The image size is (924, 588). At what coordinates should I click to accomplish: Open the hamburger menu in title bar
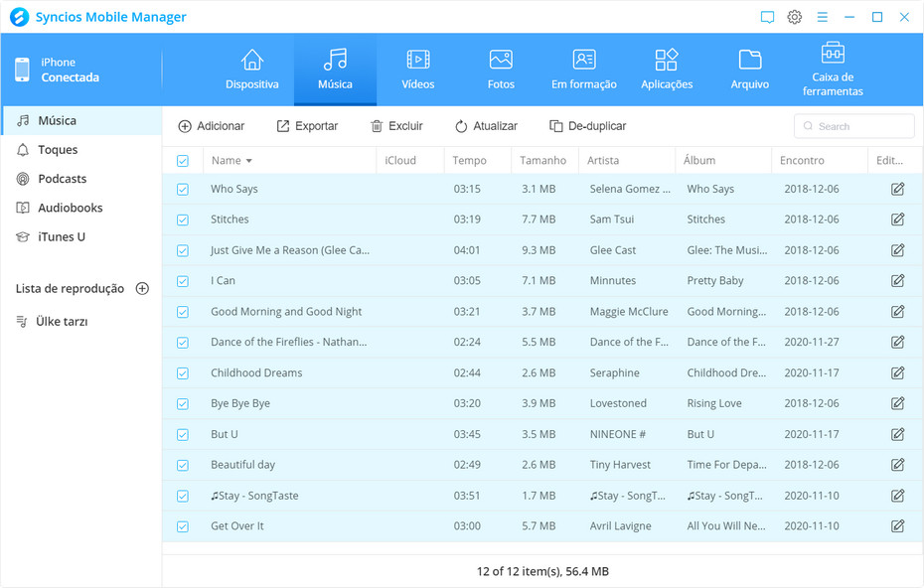pyautogui.click(x=822, y=17)
